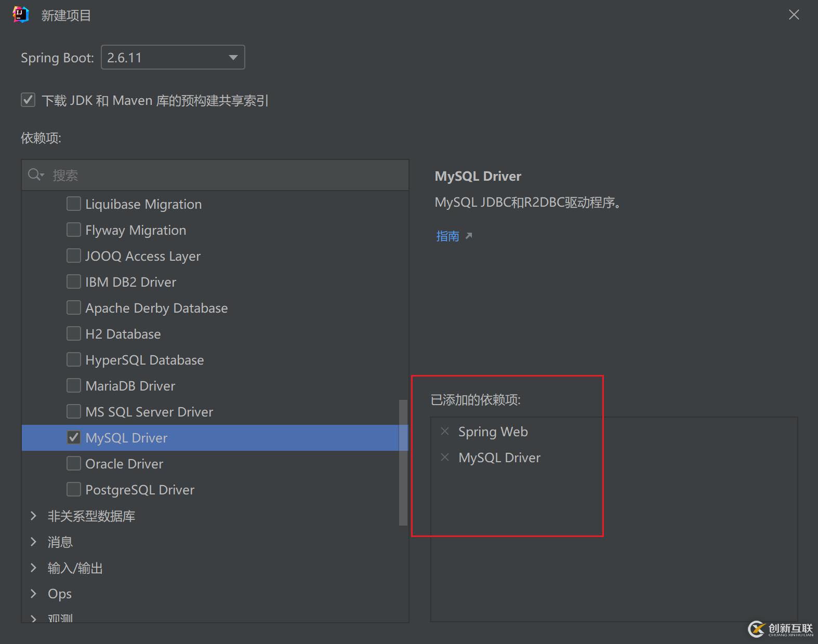818x644 pixels.
Task: Select the Oracle Driver label
Action: coord(124,464)
